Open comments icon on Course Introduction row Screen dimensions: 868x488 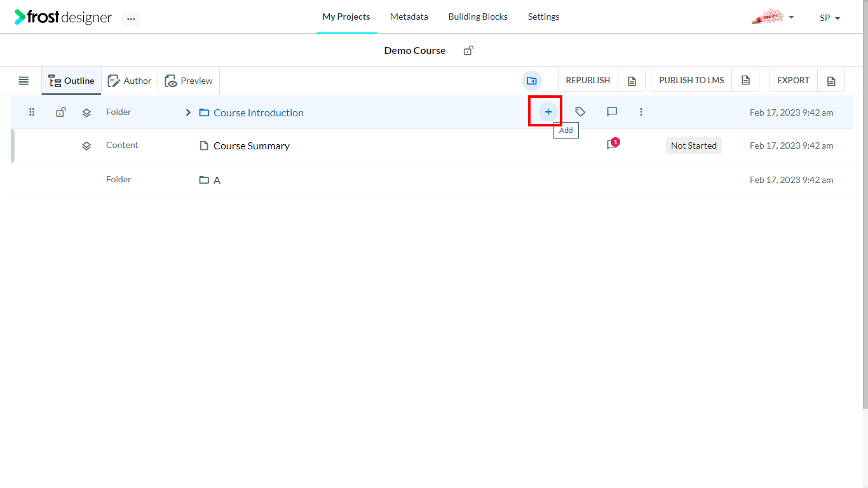click(612, 112)
